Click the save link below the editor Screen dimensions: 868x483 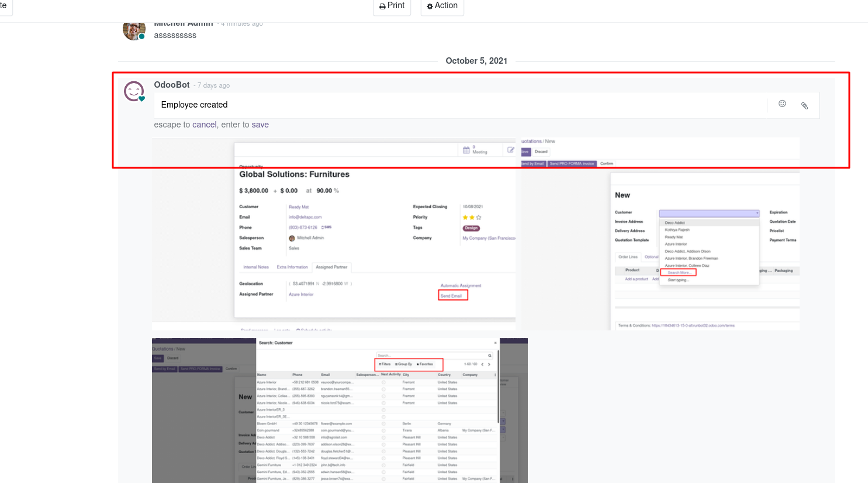coord(260,125)
